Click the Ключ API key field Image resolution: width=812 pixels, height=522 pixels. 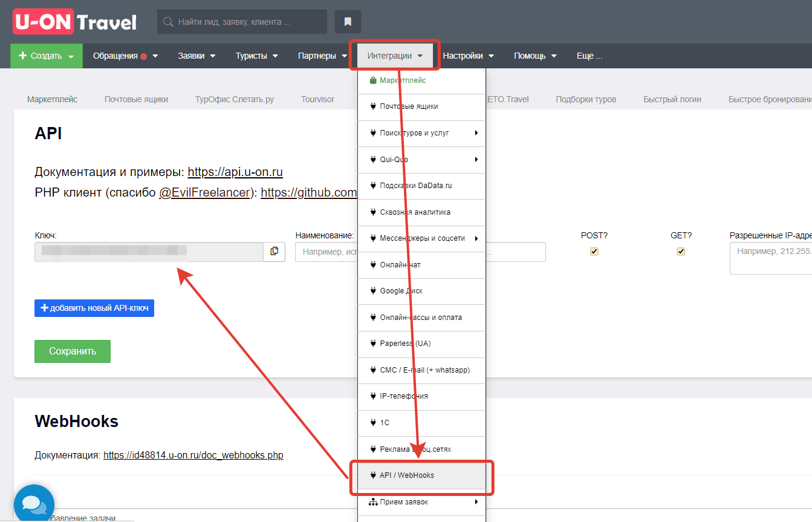pos(149,252)
